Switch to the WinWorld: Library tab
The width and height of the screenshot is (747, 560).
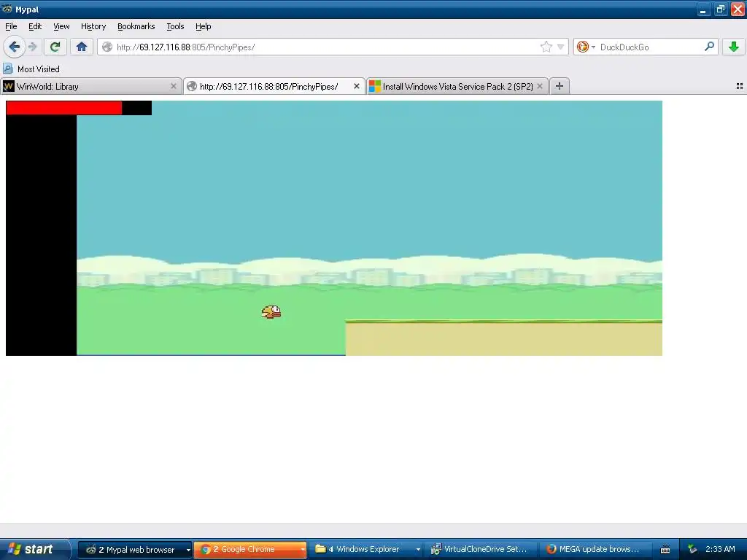tap(90, 86)
